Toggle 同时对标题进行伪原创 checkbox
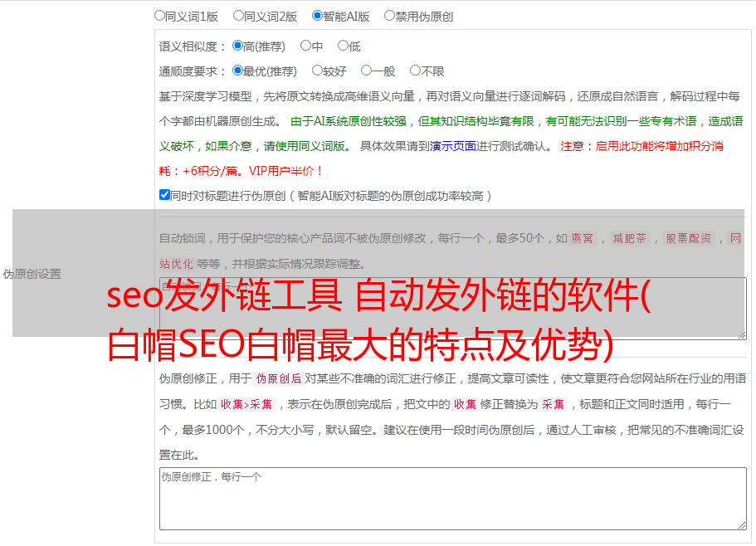 [164, 195]
